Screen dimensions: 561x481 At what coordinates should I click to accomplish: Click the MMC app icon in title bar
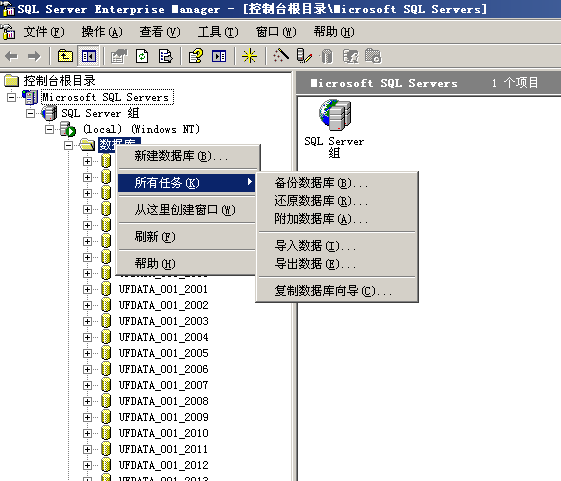pos(8,9)
